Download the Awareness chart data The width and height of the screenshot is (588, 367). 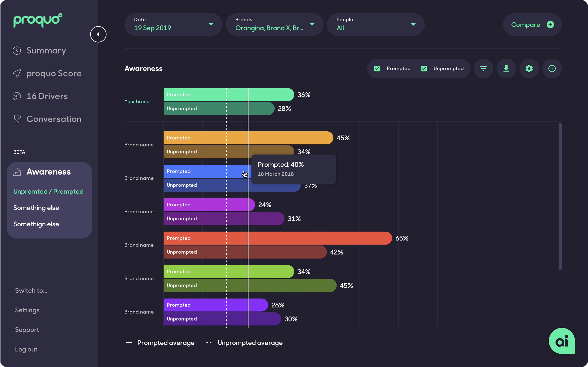click(x=506, y=68)
